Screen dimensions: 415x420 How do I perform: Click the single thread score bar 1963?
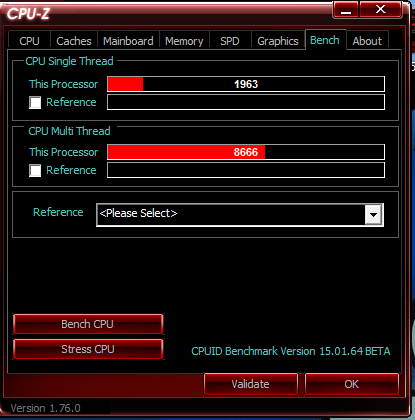click(246, 84)
